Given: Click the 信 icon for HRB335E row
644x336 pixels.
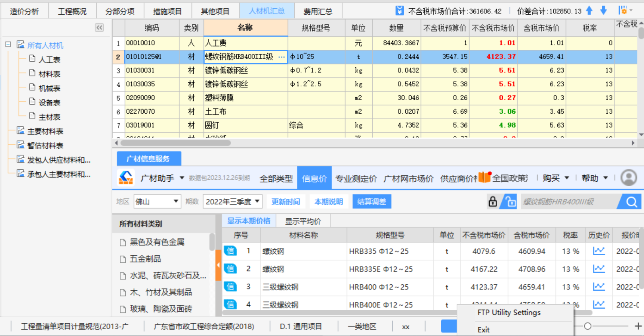Looking at the screenshot, I should click(230, 269).
